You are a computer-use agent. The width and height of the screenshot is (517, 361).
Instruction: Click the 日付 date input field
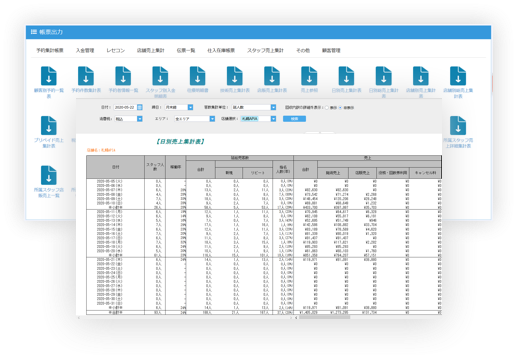pos(125,107)
